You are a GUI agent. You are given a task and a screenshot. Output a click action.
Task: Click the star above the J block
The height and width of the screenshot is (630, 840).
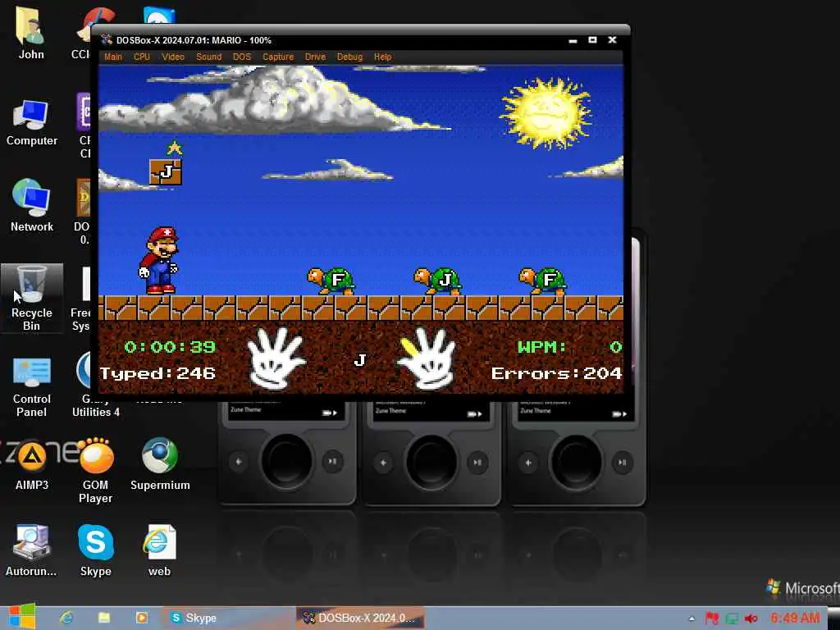point(175,148)
